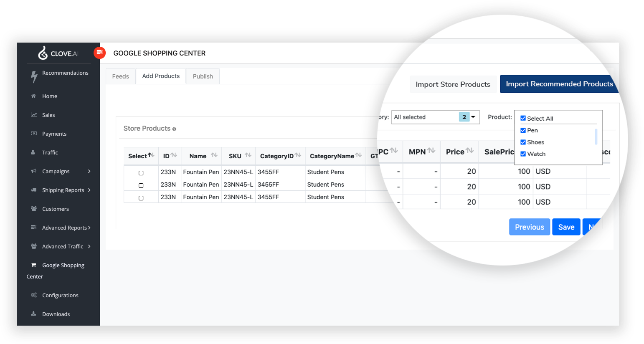Uncheck the Watch product checkbox
This screenshot has width=644, height=344.
click(x=523, y=154)
